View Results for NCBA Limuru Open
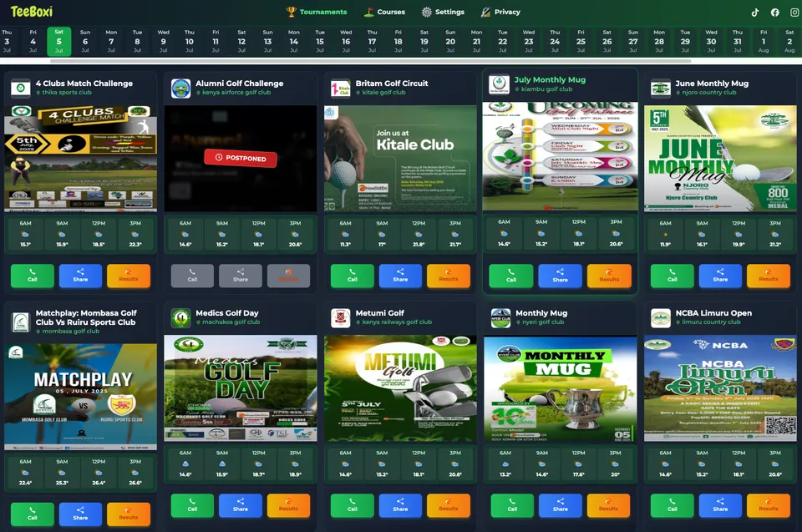This screenshot has width=802, height=532. click(769, 505)
